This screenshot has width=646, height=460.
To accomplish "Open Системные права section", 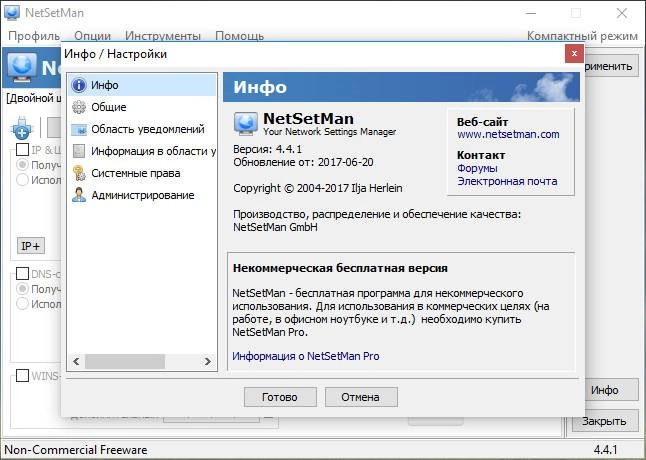I will click(142, 173).
